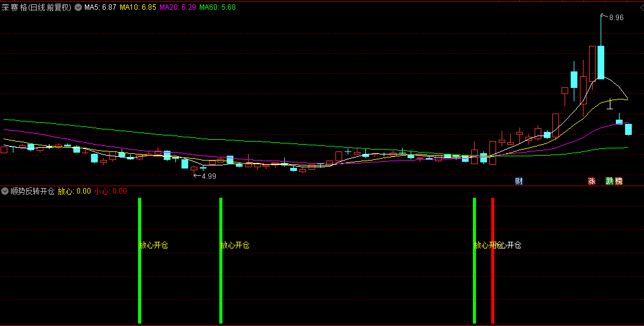Select the red 小心开仓 signal bar
The height and width of the screenshot is (326, 644).
493,260
